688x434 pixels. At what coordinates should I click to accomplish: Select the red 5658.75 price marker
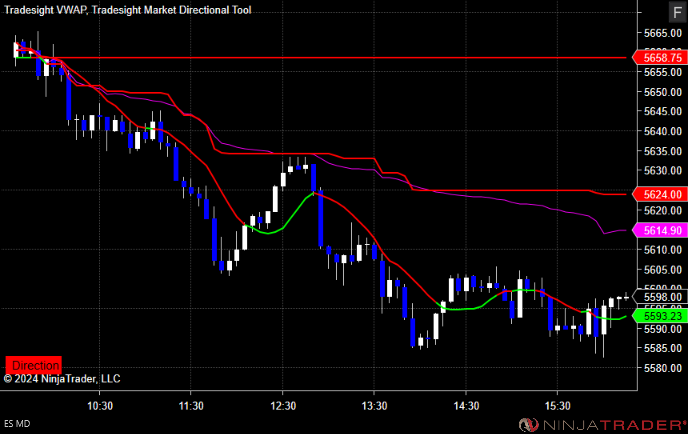tap(660, 57)
